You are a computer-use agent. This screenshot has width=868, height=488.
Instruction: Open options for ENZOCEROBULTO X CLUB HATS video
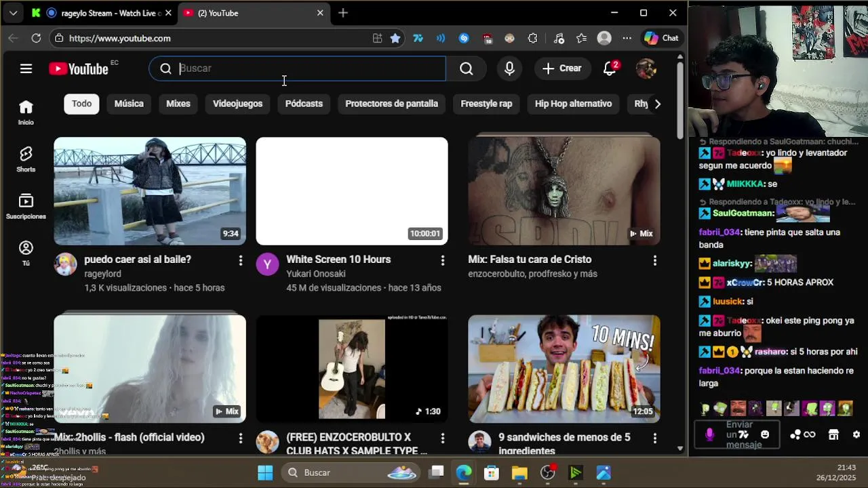click(442, 439)
